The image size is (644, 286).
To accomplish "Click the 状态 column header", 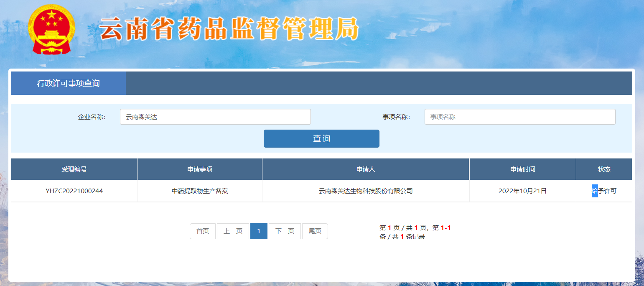I will pos(604,169).
